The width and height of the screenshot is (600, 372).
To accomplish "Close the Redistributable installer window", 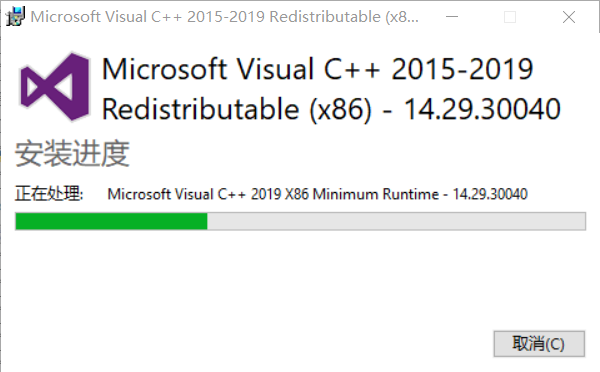I will 569,17.
